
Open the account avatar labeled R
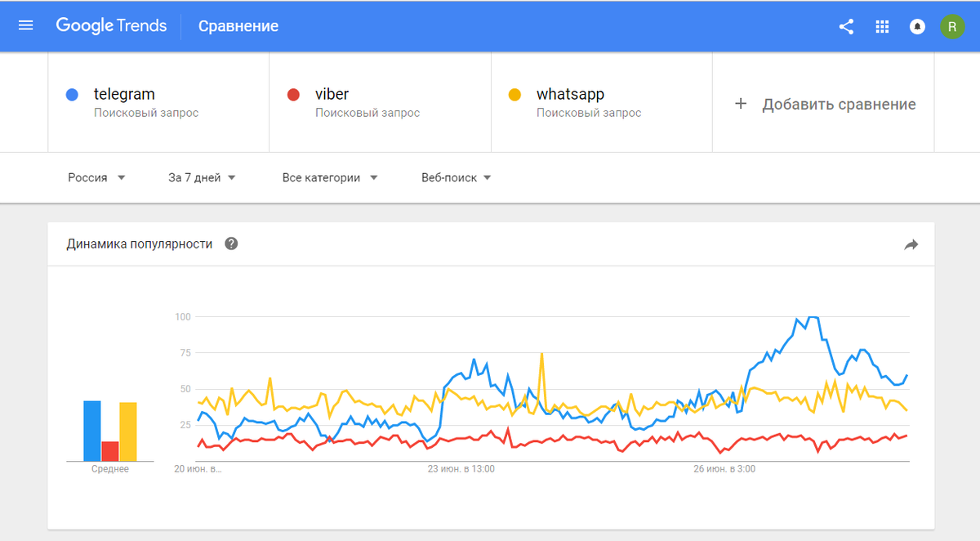pos(952,26)
